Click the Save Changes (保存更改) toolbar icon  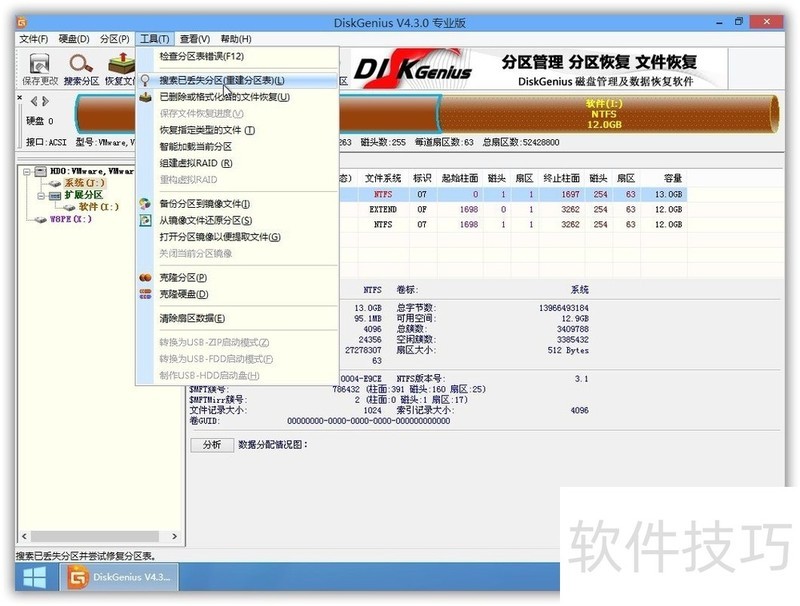point(39,64)
